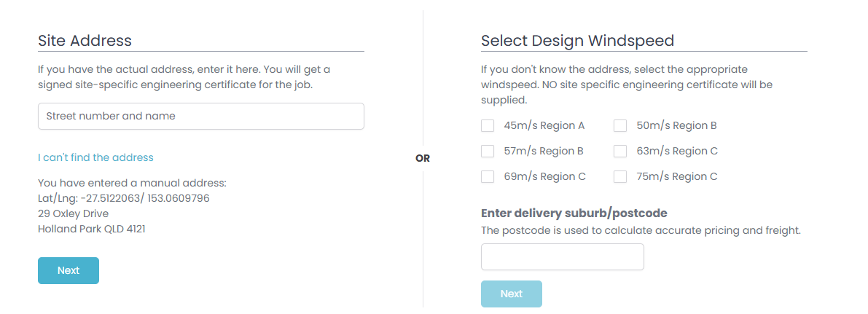This screenshot has height=314, width=868.
Task: Click the Site Address heading
Action: (x=85, y=41)
